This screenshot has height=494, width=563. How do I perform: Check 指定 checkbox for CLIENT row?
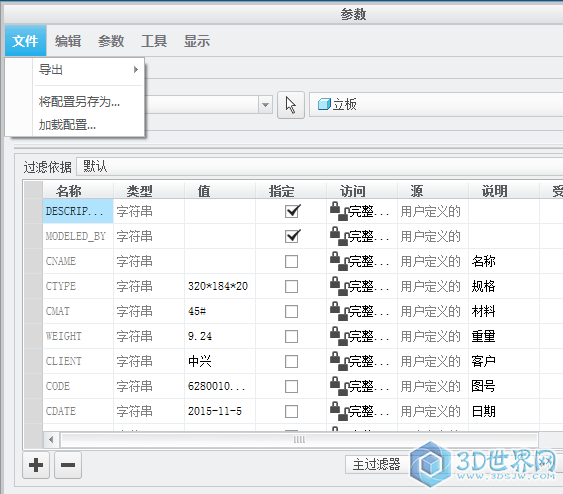pos(292,362)
